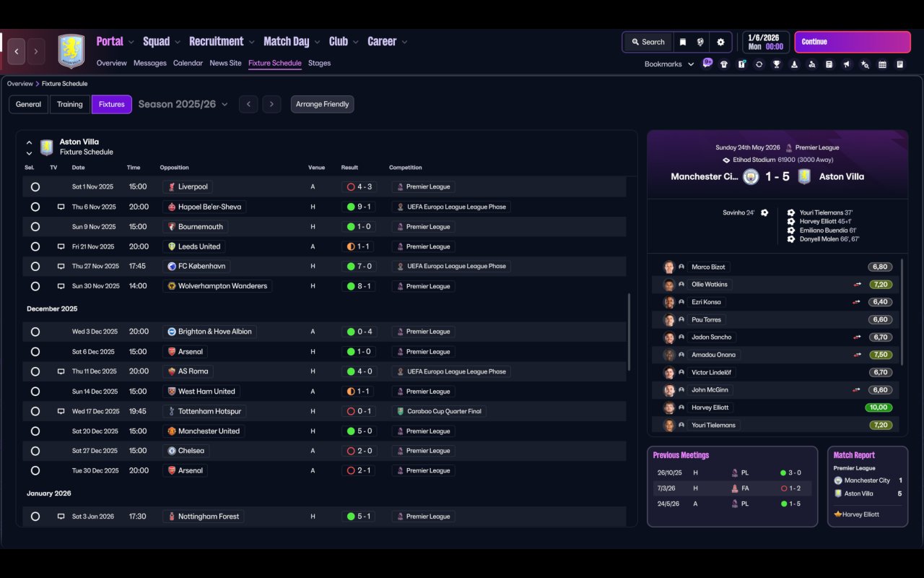Open the Match Day dropdown menu
The image size is (924, 578).
click(292, 41)
